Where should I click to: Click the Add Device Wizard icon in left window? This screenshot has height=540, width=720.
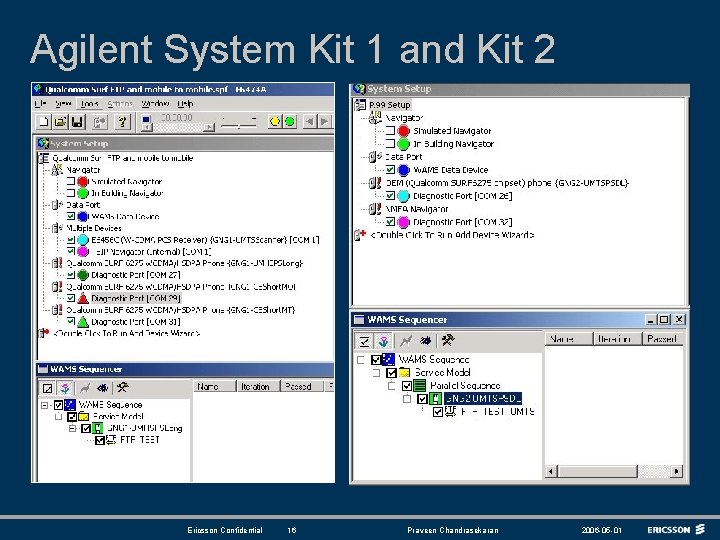pyautogui.click(x=44, y=333)
